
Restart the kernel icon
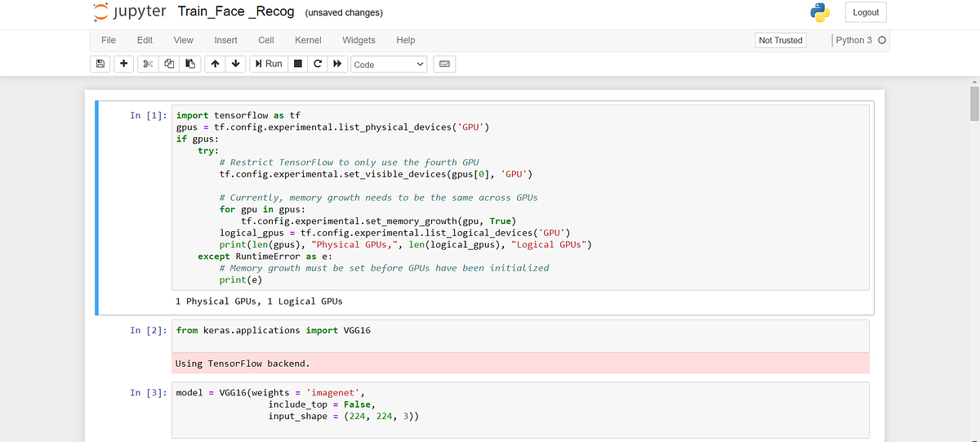point(318,64)
